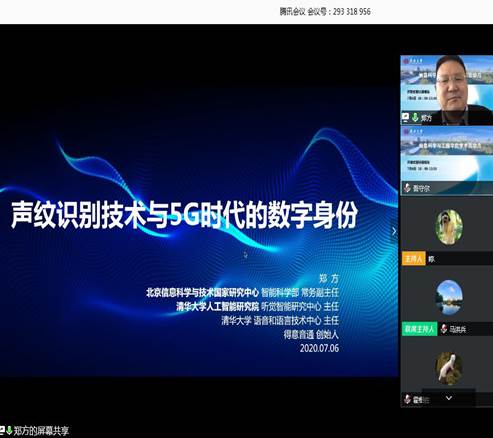Viewport: 493px width, 438px height.
Task: Click the muted microphone icon of the bottom participant
Action: point(407,399)
